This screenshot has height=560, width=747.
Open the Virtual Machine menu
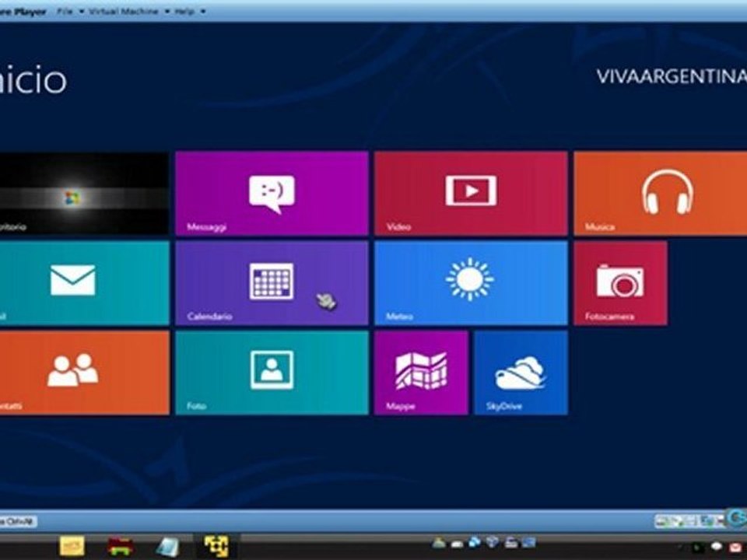(x=124, y=11)
